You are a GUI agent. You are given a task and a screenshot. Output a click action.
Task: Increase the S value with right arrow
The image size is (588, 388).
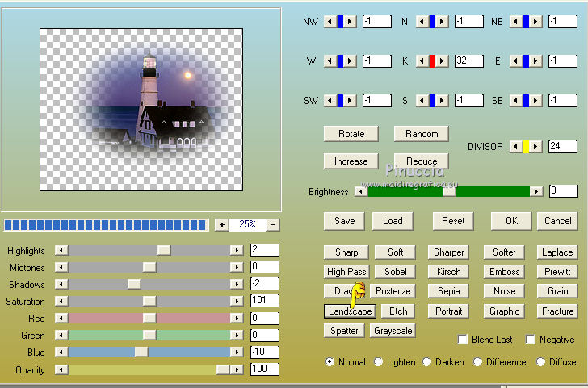pyautogui.click(x=442, y=100)
